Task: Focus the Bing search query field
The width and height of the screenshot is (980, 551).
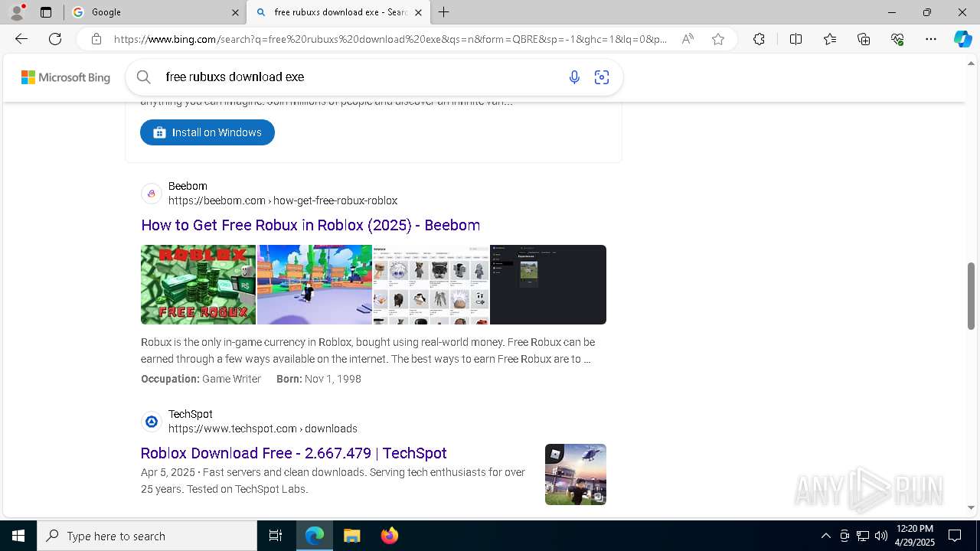Action: click(x=360, y=77)
